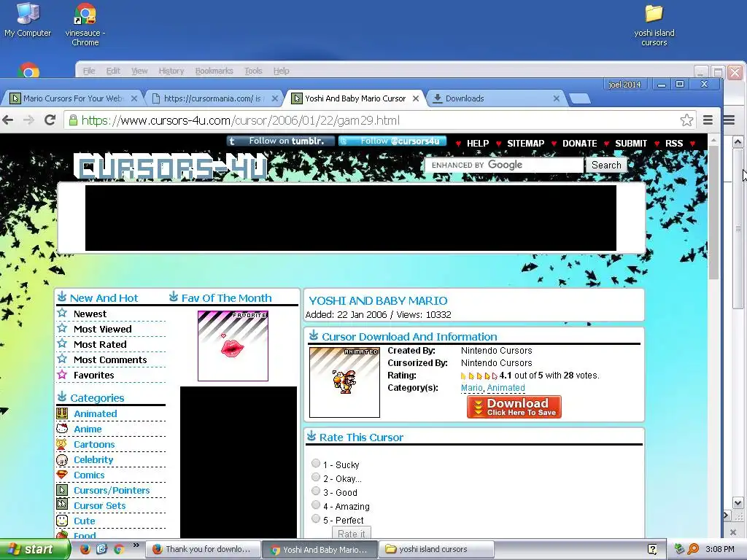Expand the quick launch overflow chevron
747x560 pixels.
point(136,545)
